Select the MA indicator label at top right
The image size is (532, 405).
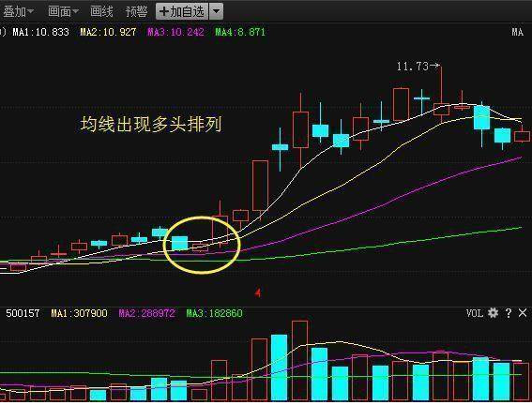517,32
